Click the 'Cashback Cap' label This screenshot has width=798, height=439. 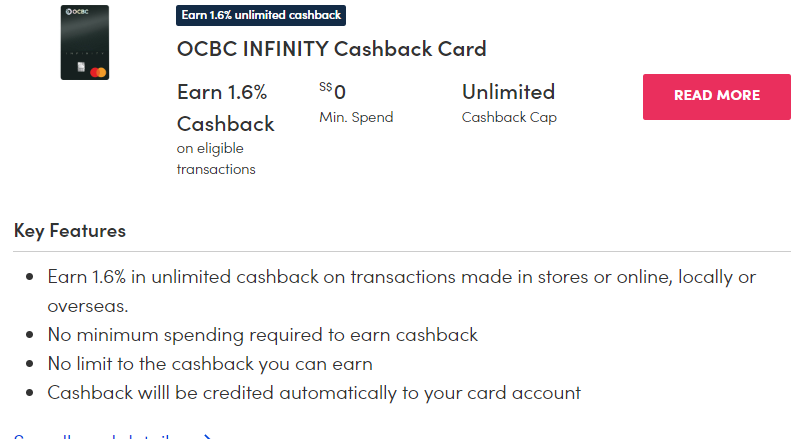click(x=509, y=117)
